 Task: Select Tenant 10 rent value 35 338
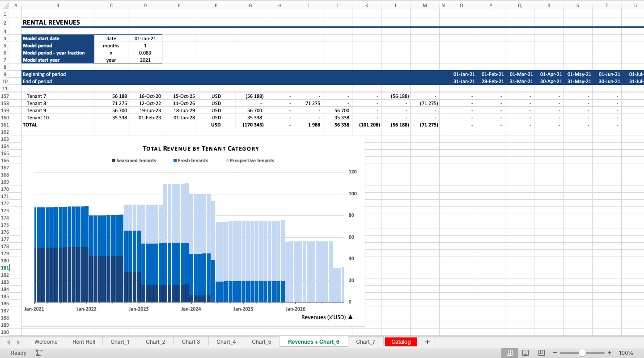(x=111, y=118)
